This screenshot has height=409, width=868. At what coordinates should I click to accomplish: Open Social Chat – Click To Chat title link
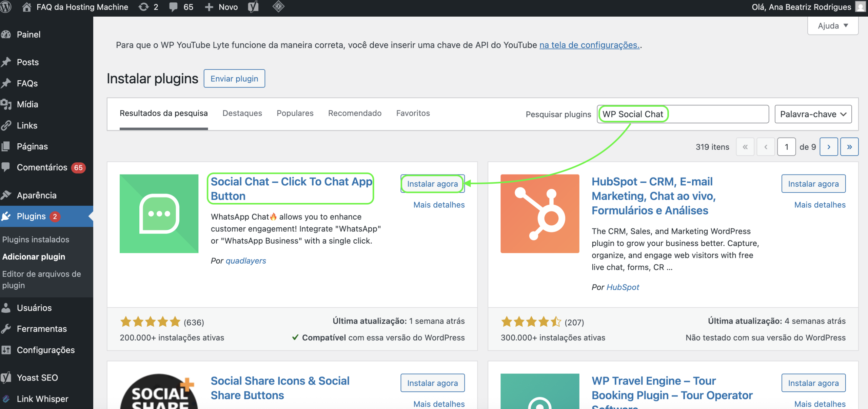point(292,189)
